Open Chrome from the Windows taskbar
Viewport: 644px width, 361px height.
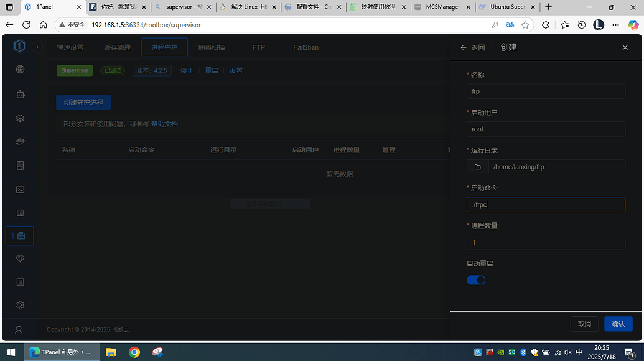tap(134, 352)
